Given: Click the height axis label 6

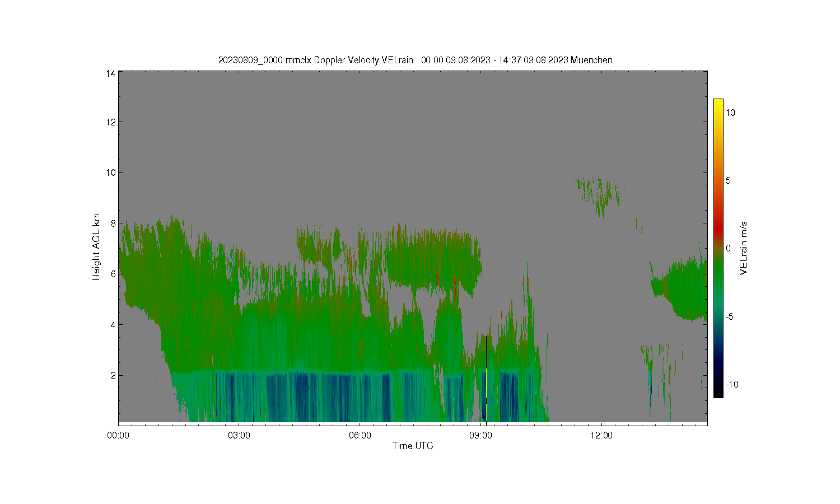Looking at the screenshot, I should tap(113, 274).
